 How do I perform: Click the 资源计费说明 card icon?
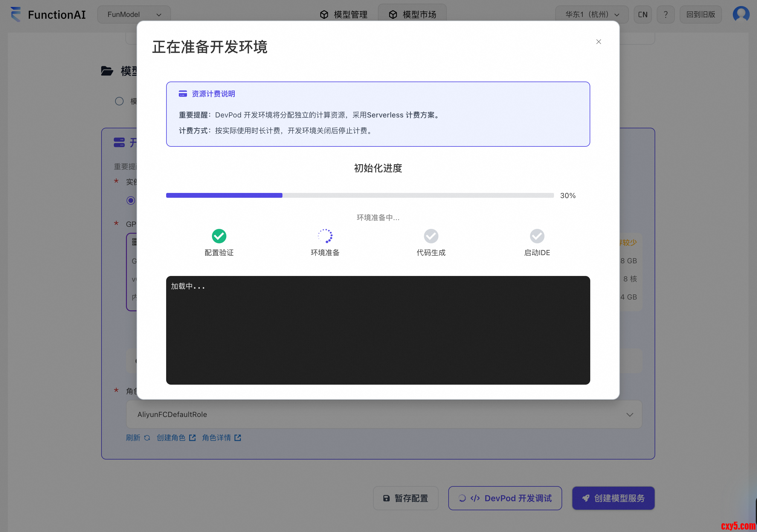(183, 94)
